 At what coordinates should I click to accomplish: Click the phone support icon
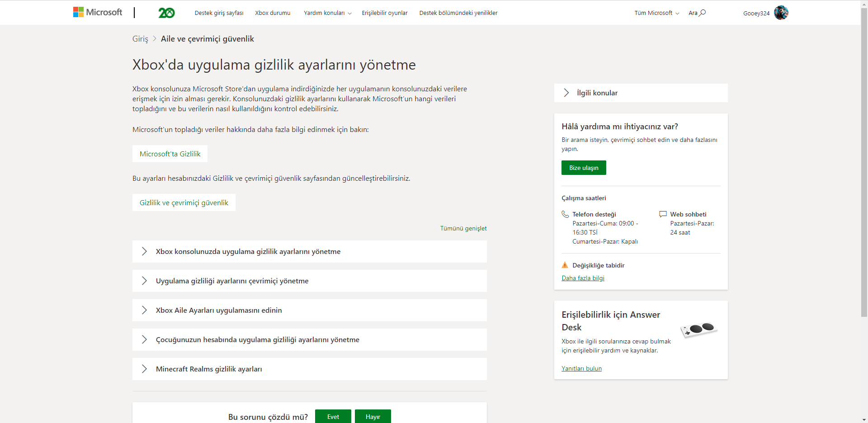[565, 214]
